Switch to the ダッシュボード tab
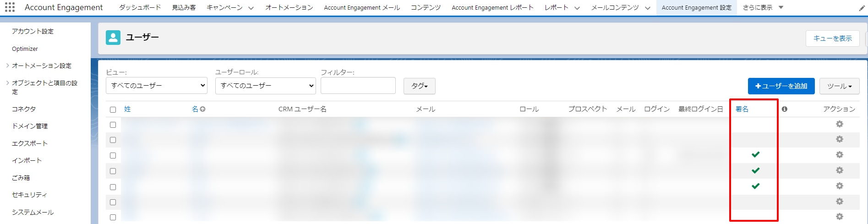 140,7
